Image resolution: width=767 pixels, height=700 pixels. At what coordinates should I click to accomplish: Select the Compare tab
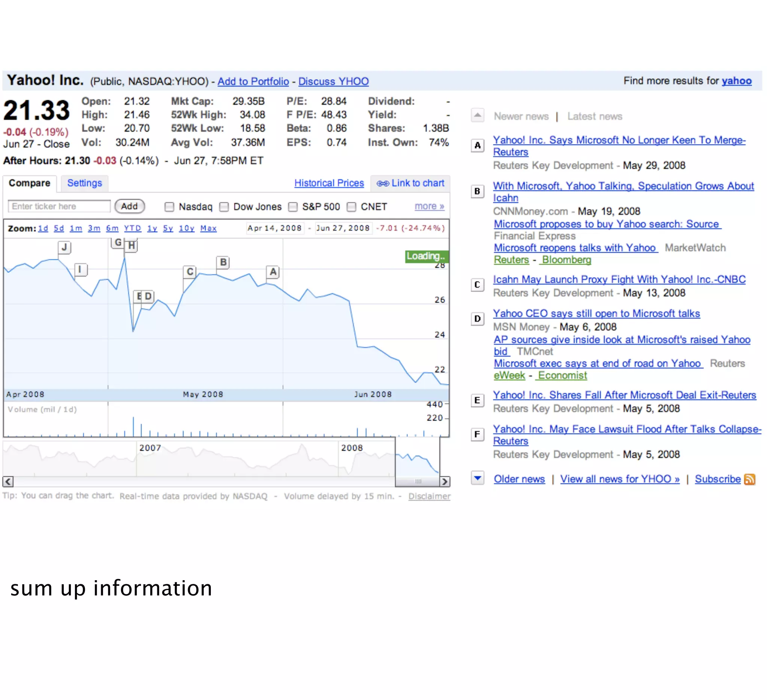pyautogui.click(x=29, y=183)
